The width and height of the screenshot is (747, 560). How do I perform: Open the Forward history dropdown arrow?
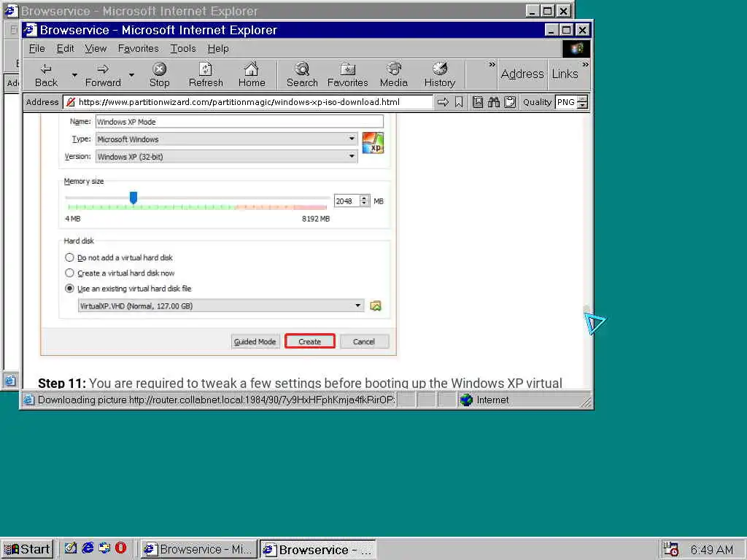(131, 75)
